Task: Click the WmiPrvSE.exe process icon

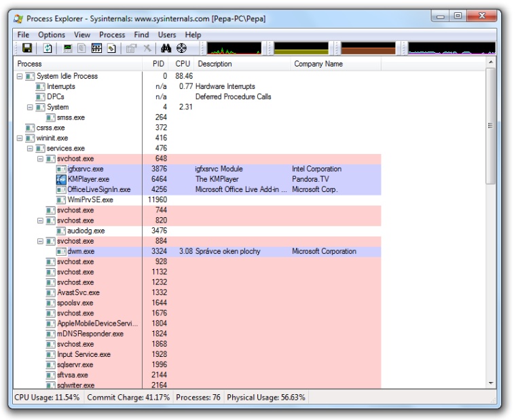Action: point(61,200)
